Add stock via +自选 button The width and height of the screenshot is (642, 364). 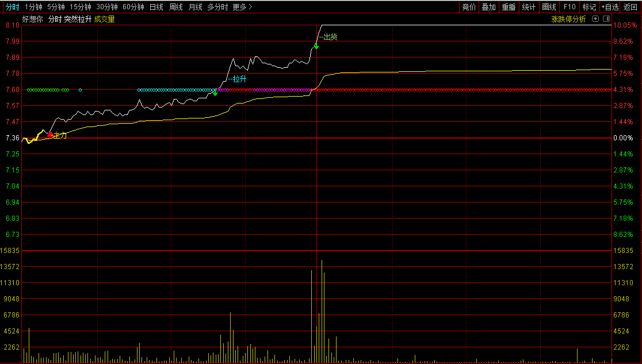tap(610, 7)
